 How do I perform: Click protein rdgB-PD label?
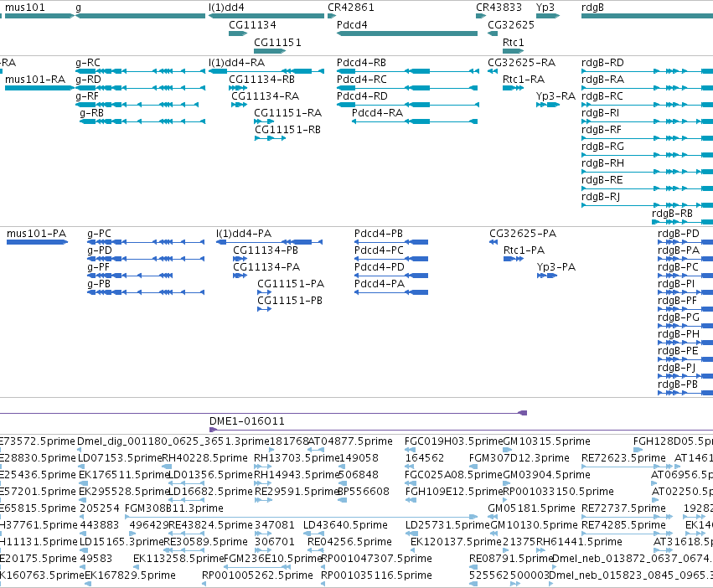click(x=679, y=234)
